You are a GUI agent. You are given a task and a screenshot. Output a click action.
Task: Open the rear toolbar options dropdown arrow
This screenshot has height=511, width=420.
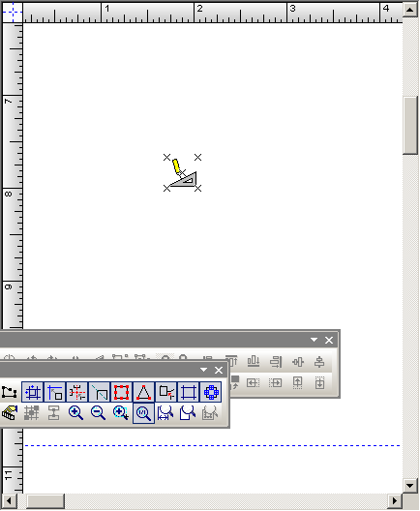314,340
